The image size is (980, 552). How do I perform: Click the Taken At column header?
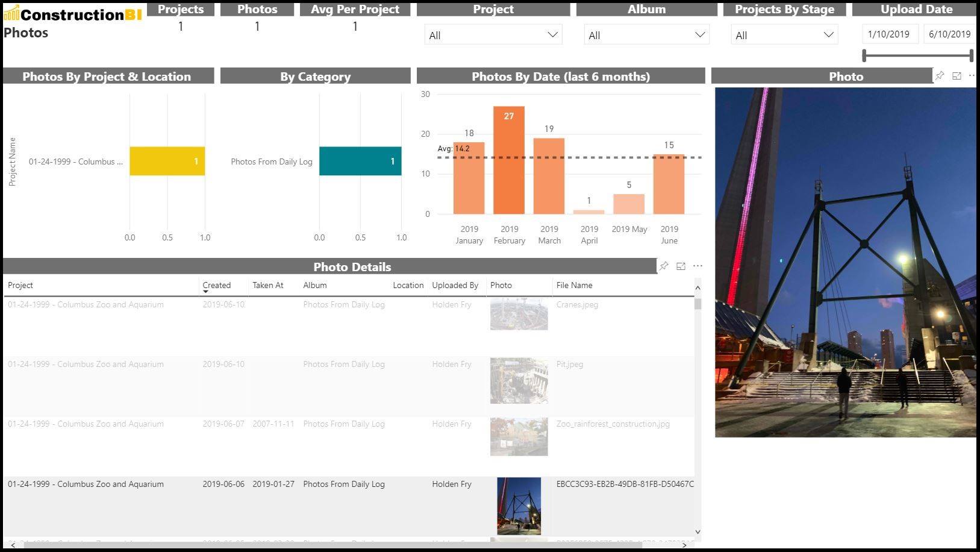point(268,285)
